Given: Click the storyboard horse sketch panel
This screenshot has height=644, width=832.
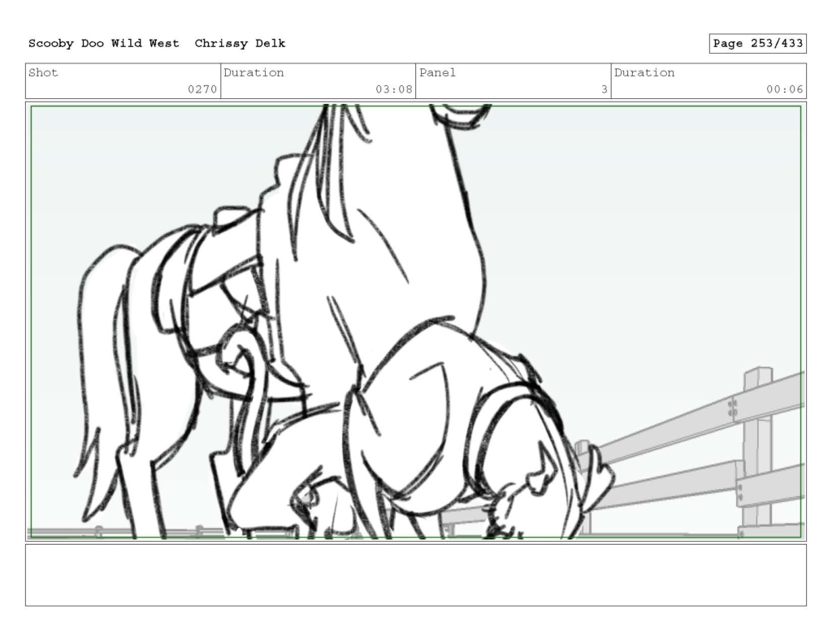Looking at the screenshot, I should tap(416, 322).
